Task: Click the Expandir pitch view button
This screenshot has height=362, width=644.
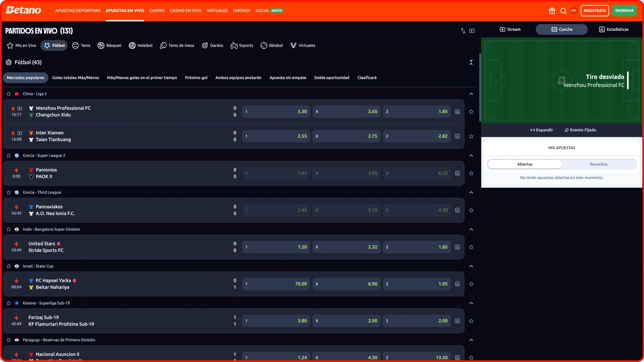Action: tap(541, 130)
